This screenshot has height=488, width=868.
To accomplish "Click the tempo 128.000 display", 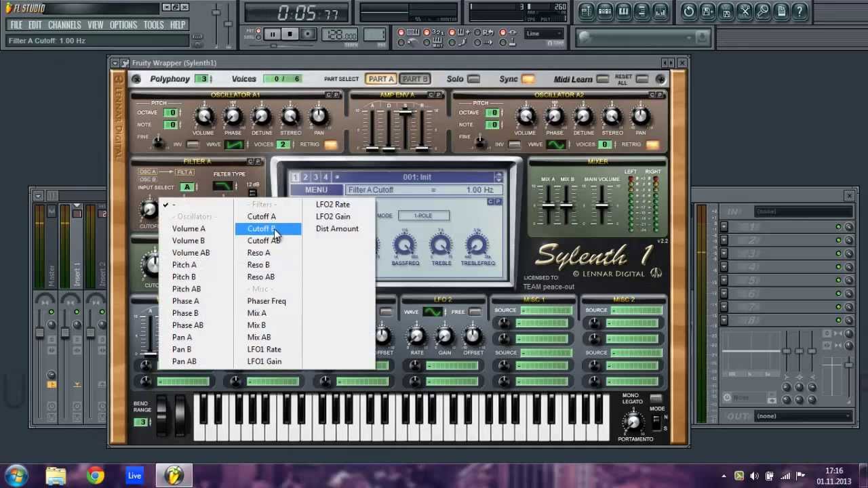I will point(341,35).
